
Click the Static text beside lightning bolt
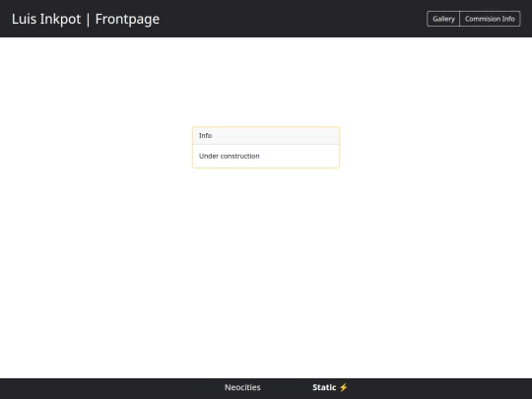[324, 387]
